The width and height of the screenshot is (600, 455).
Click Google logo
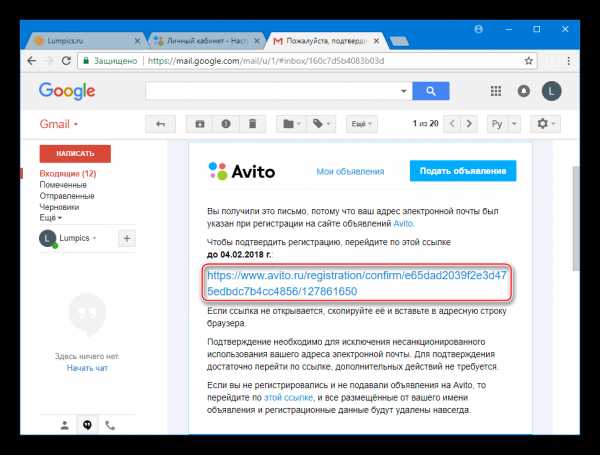click(x=67, y=91)
